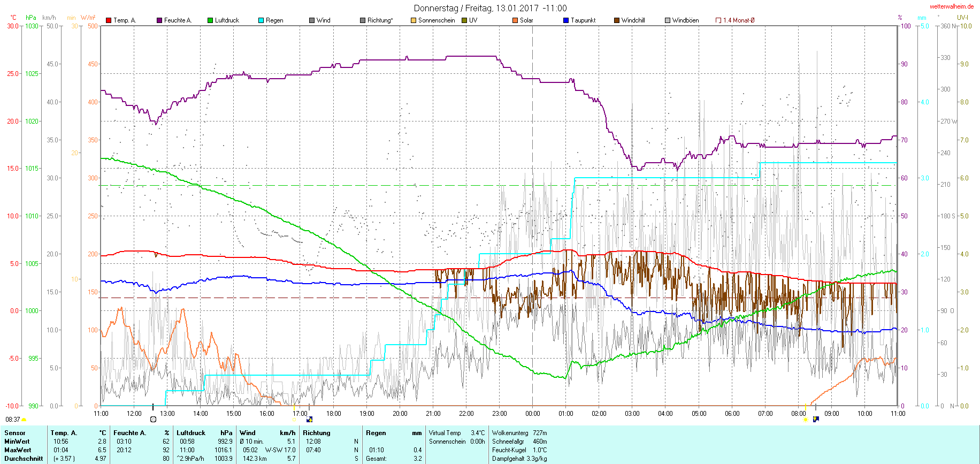Click the Feuchte A. legend label
The height and width of the screenshot is (464, 980).
178,20
